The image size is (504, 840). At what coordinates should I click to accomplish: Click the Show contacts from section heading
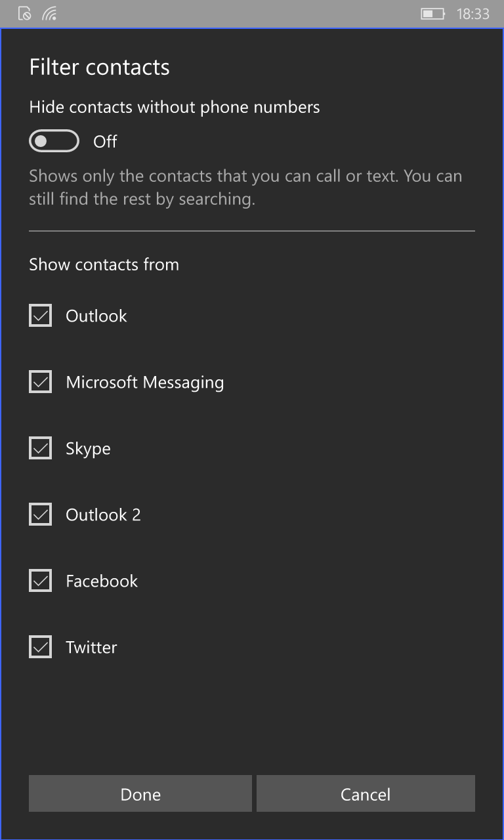coord(104,264)
